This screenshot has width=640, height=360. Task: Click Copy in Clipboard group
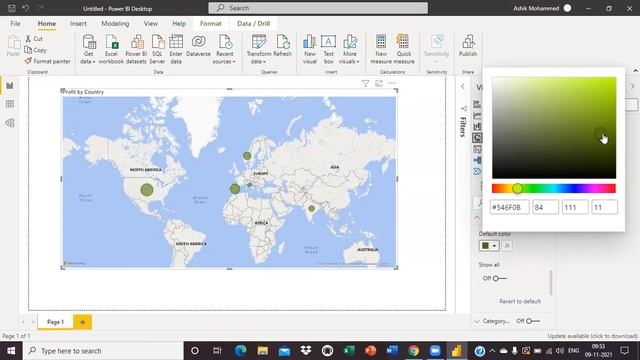[36, 50]
